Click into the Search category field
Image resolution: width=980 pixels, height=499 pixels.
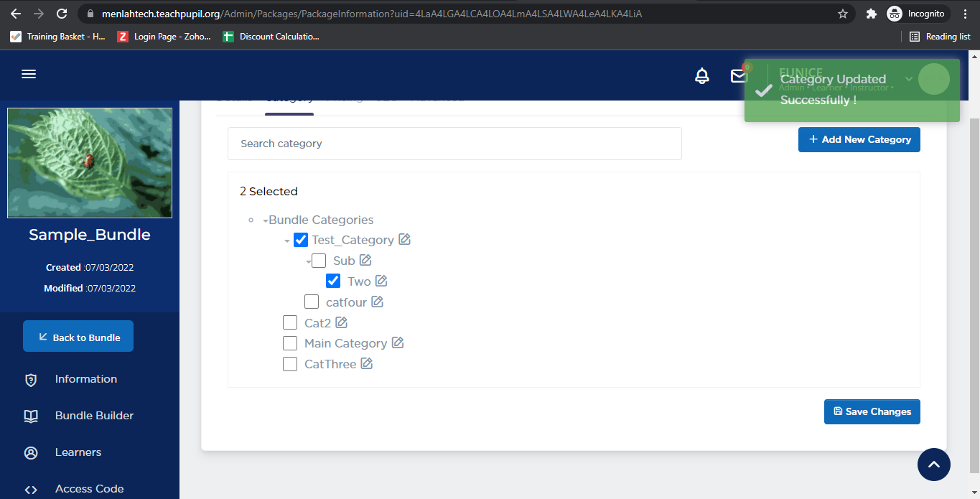[x=454, y=144]
